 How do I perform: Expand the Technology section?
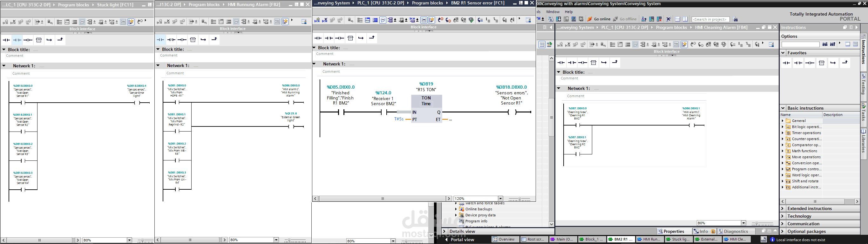pyautogui.click(x=783, y=216)
